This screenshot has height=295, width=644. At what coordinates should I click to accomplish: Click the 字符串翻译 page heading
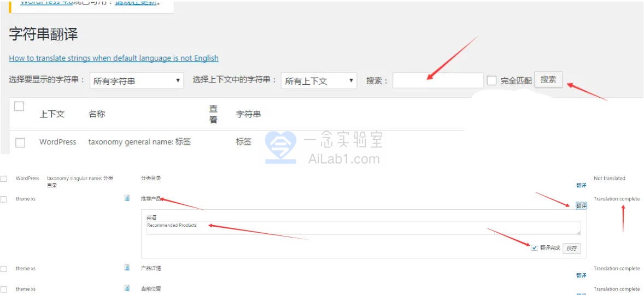pos(44,34)
